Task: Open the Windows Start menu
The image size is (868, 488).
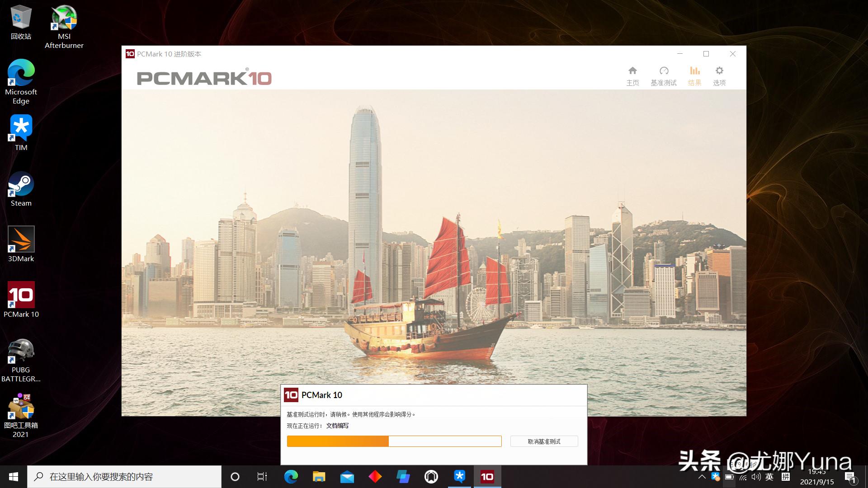Action: [x=13, y=477]
